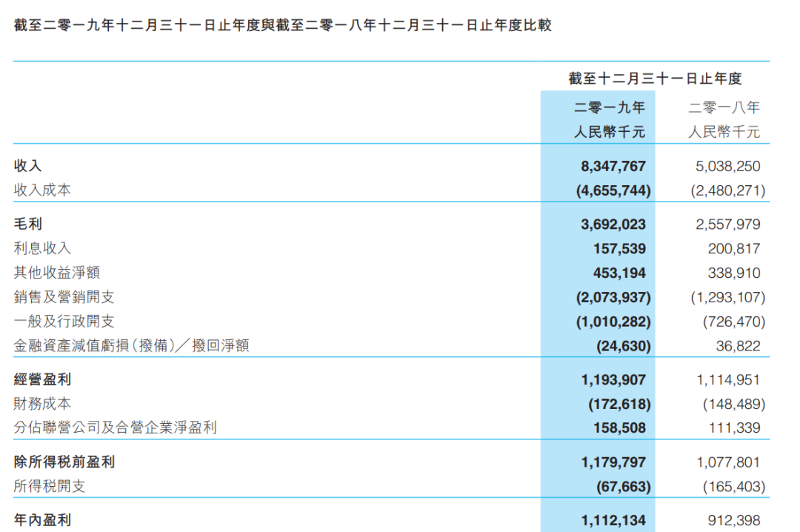Click the 利息收入 row label
Viewport: 800px width, 532px height.
42,248
